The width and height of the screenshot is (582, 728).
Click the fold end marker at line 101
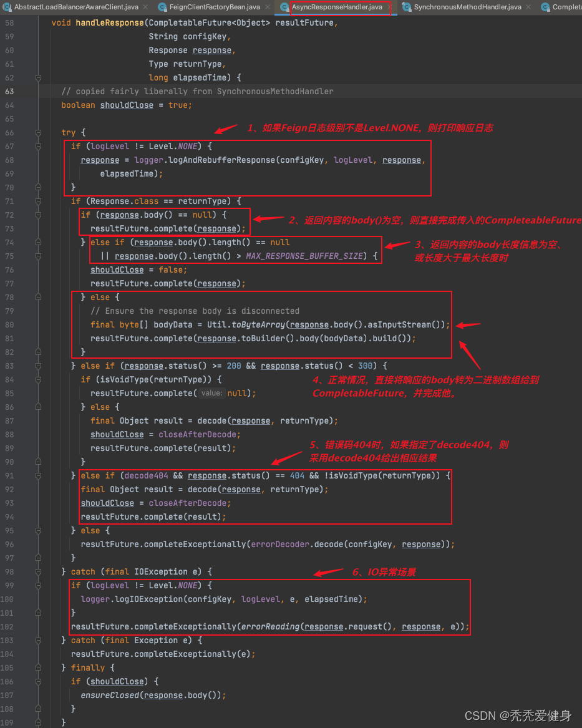click(39, 613)
